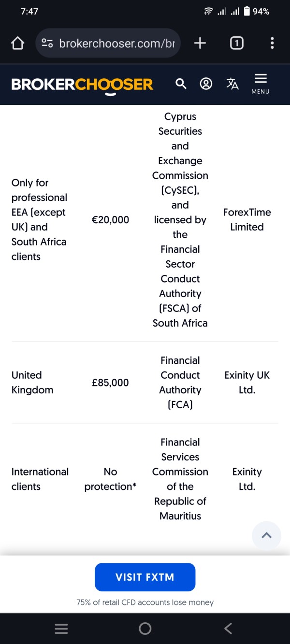290x644 pixels.
Task: Tap Android recent apps navigation button
Action: click(x=61, y=629)
